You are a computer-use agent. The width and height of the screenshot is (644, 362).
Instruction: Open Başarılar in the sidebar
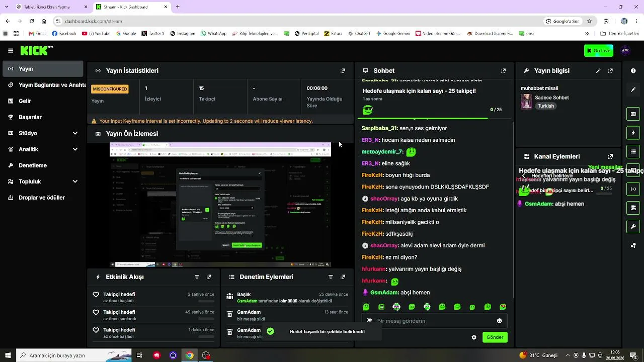pyautogui.click(x=43, y=117)
